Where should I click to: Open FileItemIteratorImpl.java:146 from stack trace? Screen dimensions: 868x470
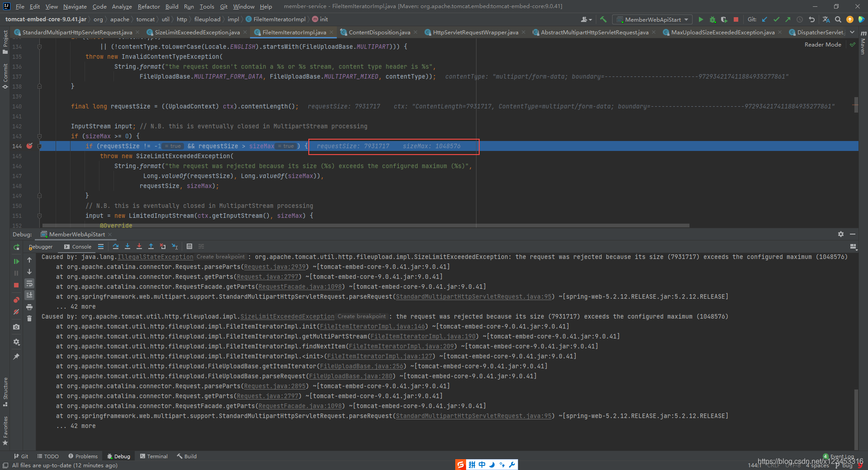[x=372, y=326]
